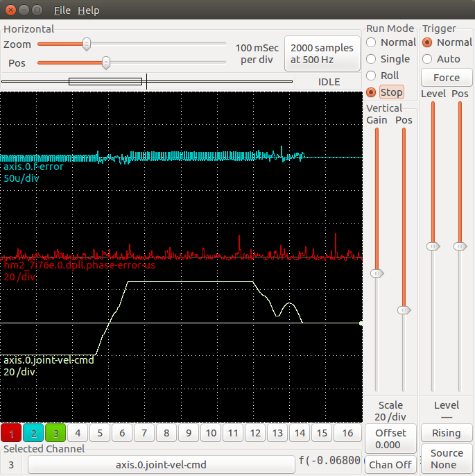Viewport: 475px width, 476px height.
Task: Click the hm2_7i76e.0.dpll.phase-error-us trace label
Action: 80,265
